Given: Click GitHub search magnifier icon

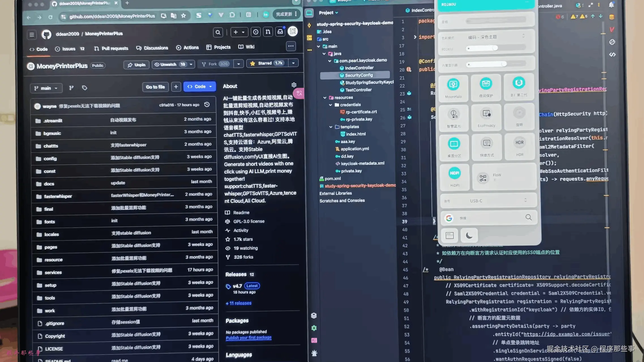Looking at the screenshot, I should 218,33.
